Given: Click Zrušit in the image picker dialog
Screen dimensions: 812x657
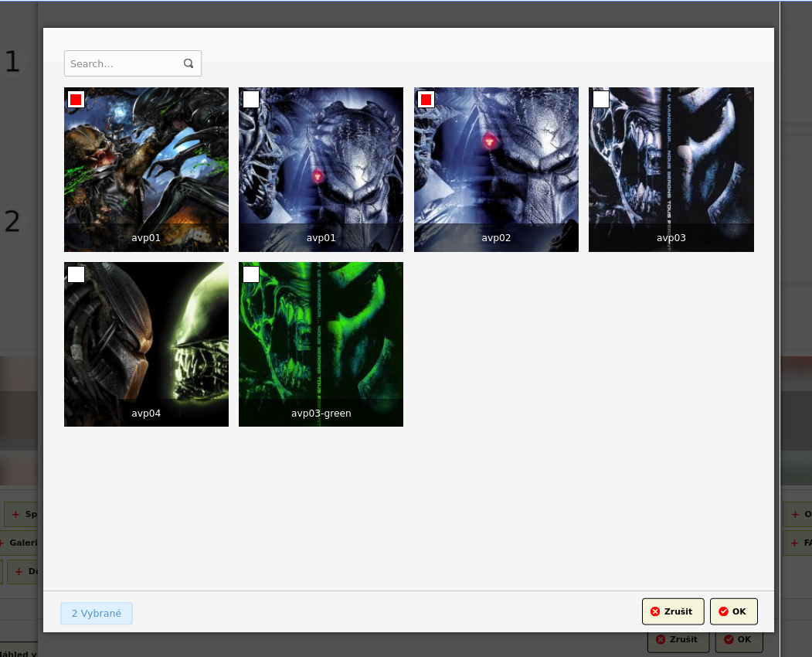Looking at the screenshot, I should [673, 611].
